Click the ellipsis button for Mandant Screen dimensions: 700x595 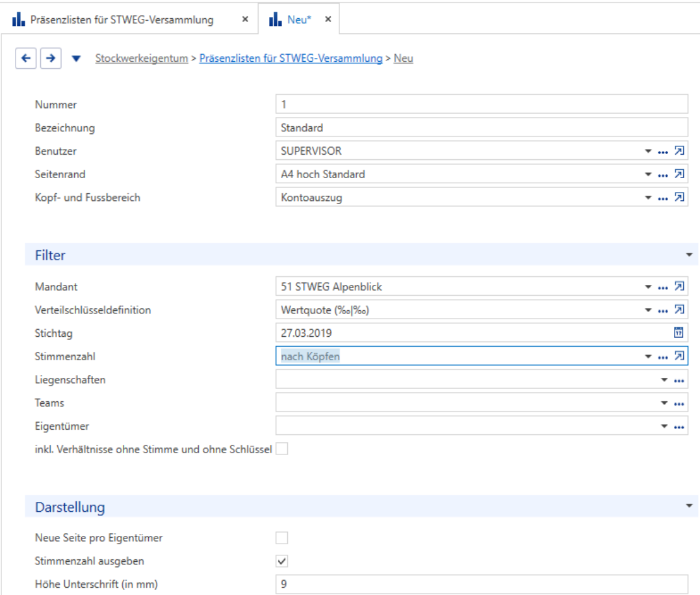click(x=663, y=287)
